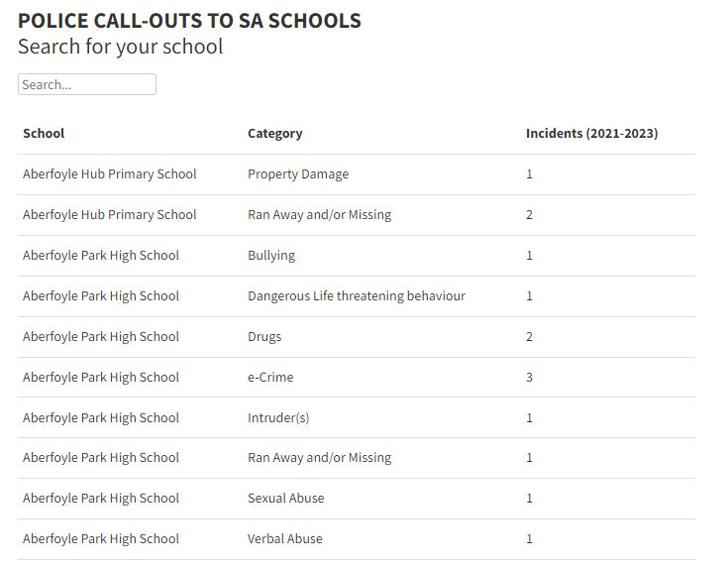Select the school name in the Property Damage row
The height and width of the screenshot is (568, 728).
tap(110, 173)
